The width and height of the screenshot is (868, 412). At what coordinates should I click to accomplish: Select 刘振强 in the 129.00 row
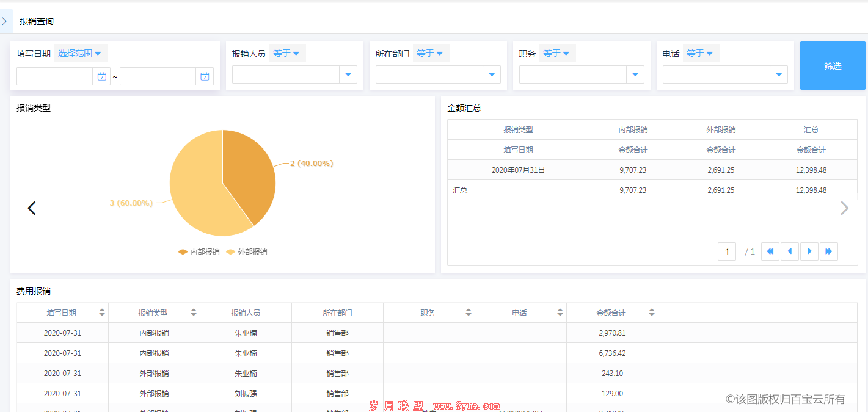[x=246, y=394]
